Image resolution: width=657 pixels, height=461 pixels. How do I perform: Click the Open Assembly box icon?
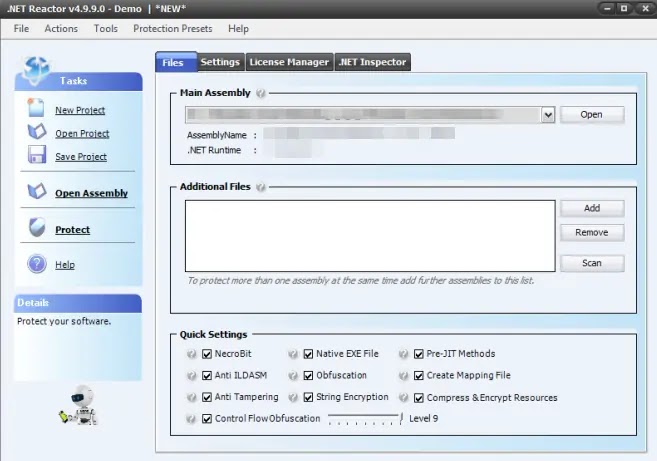coord(37,191)
